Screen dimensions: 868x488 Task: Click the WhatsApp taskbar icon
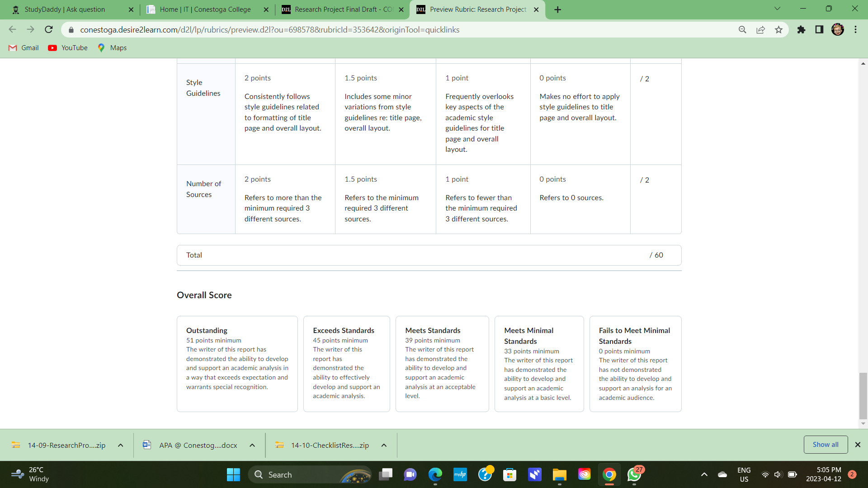634,474
